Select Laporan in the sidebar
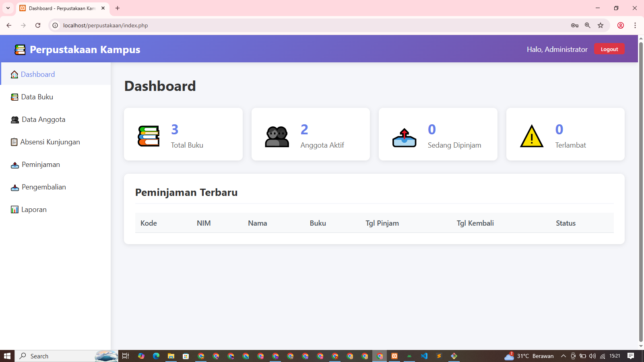 34,209
